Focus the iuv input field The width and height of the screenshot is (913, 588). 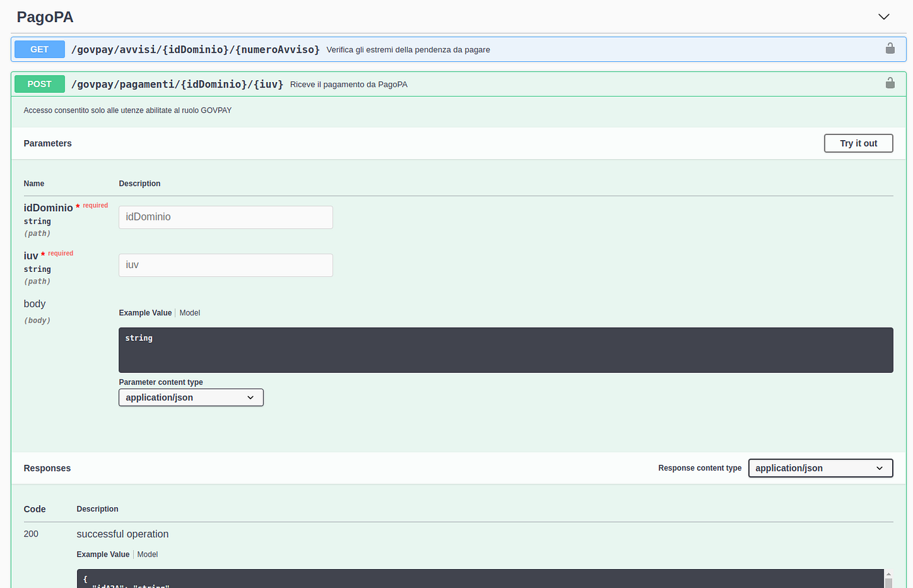click(226, 265)
